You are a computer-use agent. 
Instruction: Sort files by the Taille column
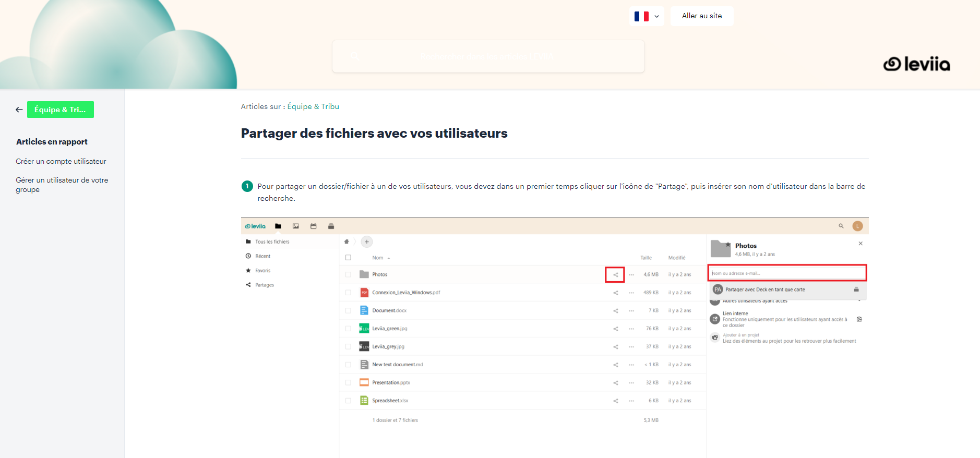tap(646, 258)
